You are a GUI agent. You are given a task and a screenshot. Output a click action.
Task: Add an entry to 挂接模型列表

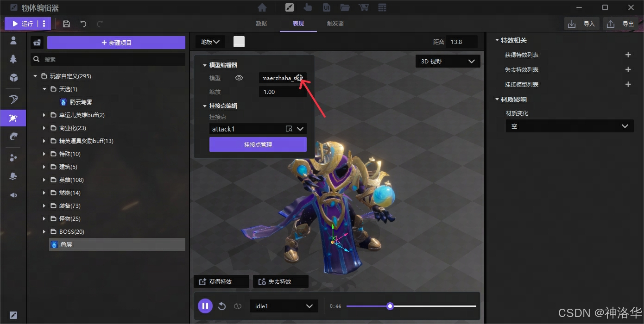point(628,84)
